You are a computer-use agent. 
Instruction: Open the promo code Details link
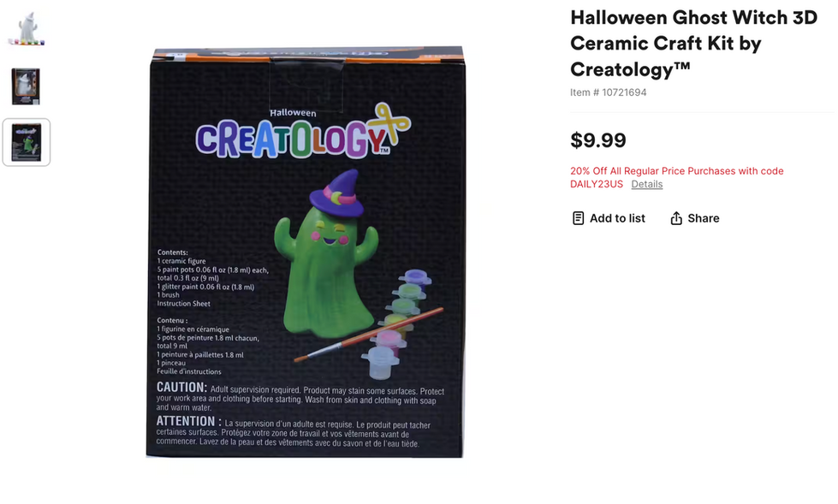(646, 184)
